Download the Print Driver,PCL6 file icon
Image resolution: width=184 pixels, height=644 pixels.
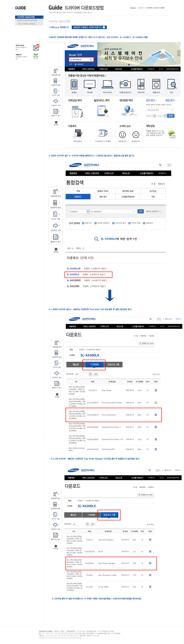pos(156,414)
